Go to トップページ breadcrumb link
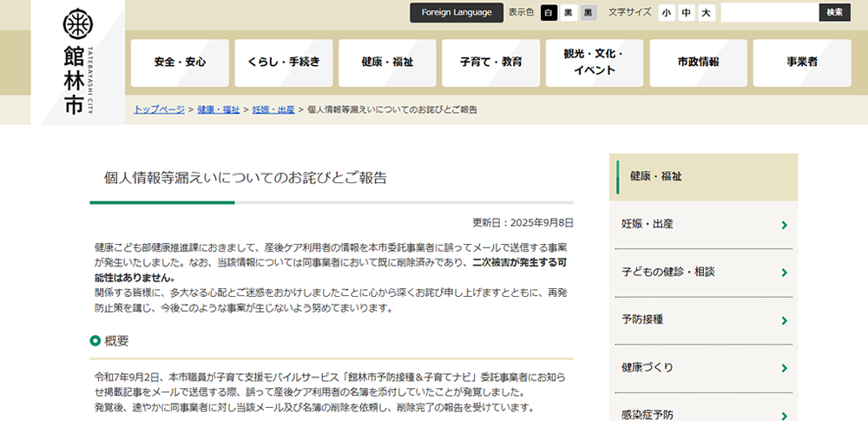 [159, 109]
